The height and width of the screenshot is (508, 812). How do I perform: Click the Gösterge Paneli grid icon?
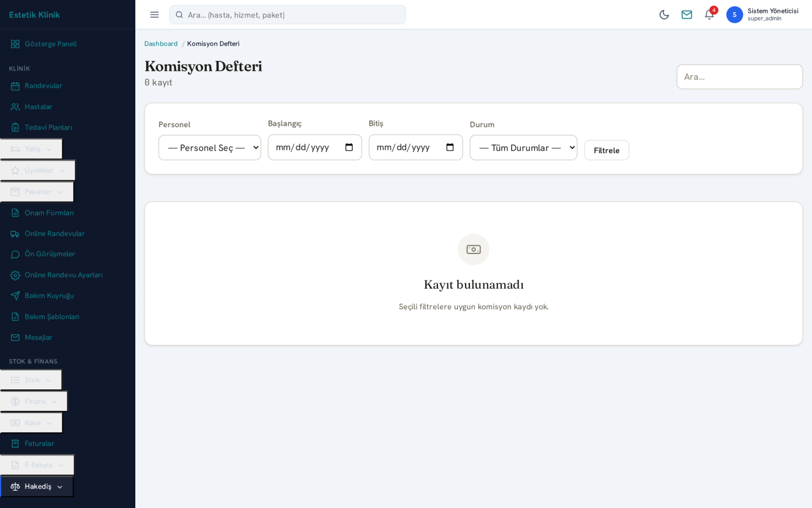click(15, 44)
